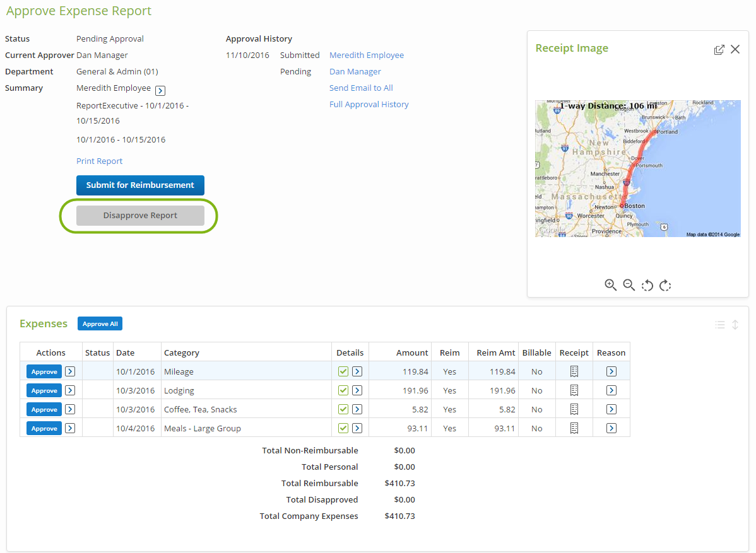Rotate the receipt image clockwise

[665, 285]
